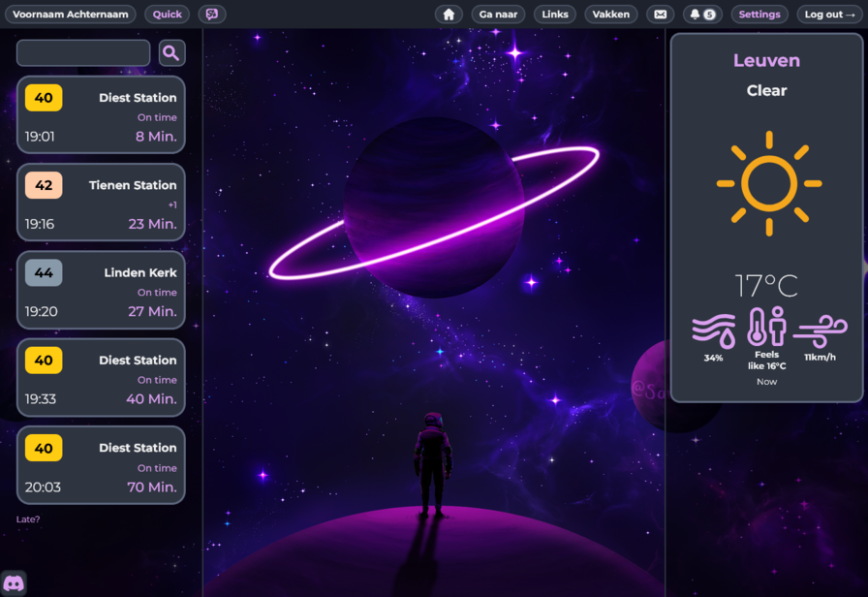Click the wind speed icon
The height and width of the screenshot is (597, 868).
coord(820,329)
